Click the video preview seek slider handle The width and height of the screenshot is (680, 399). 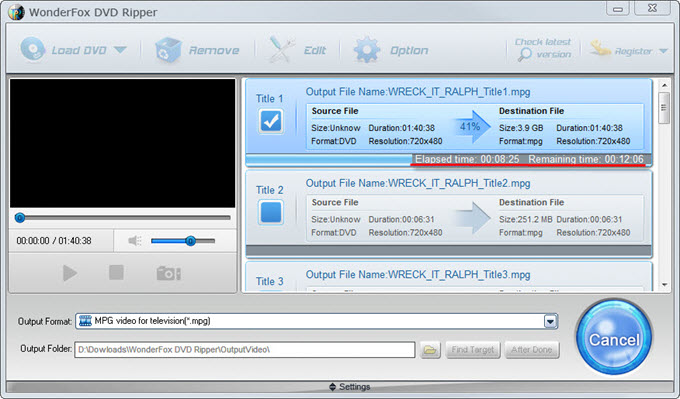tap(20, 218)
